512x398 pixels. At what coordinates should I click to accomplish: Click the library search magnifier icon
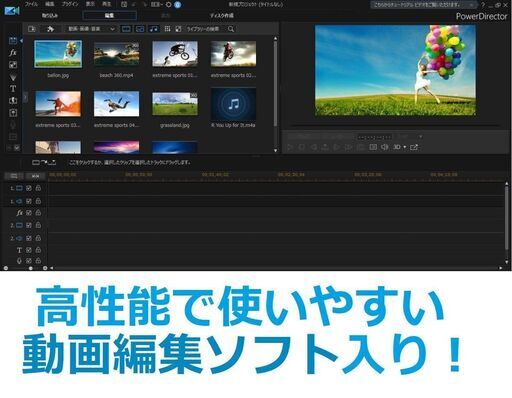(x=231, y=29)
